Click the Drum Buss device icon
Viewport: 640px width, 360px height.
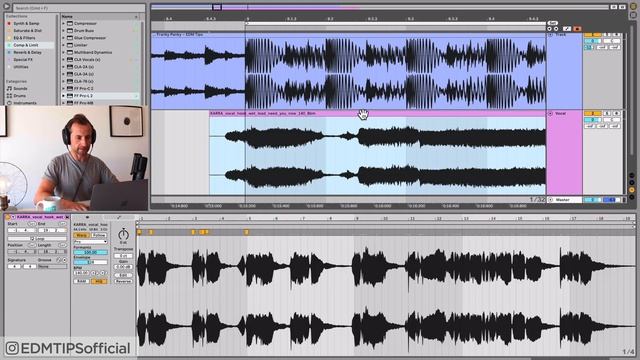coord(70,31)
